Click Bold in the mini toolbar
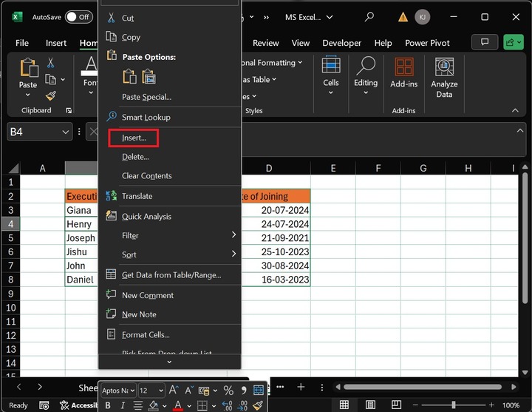The width and height of the screenshot is (532, 412). click(x=108, y=405)
